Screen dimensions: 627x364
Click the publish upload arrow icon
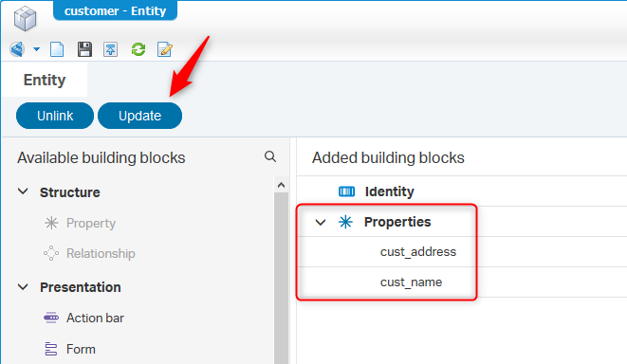coord(110,49)
